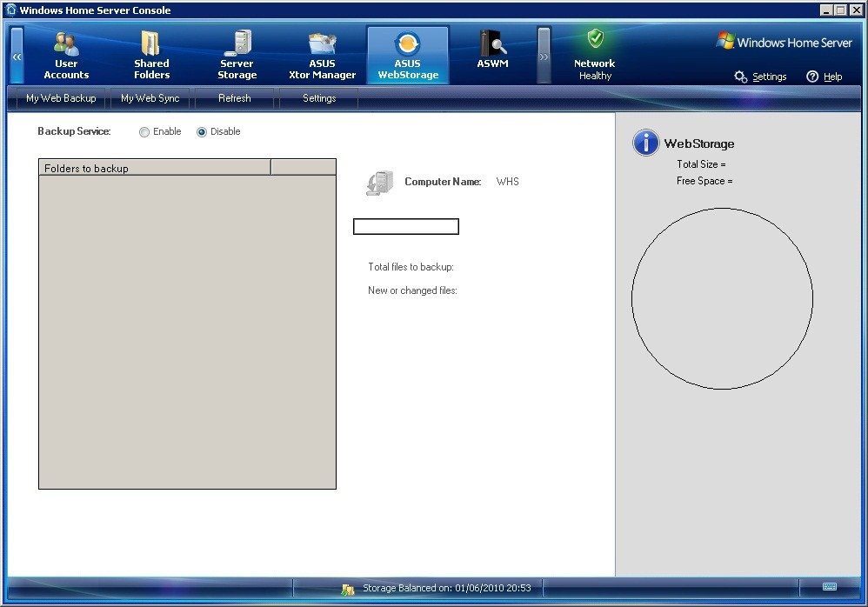
Task: Click the Settings link text
Action: [770, 77]
